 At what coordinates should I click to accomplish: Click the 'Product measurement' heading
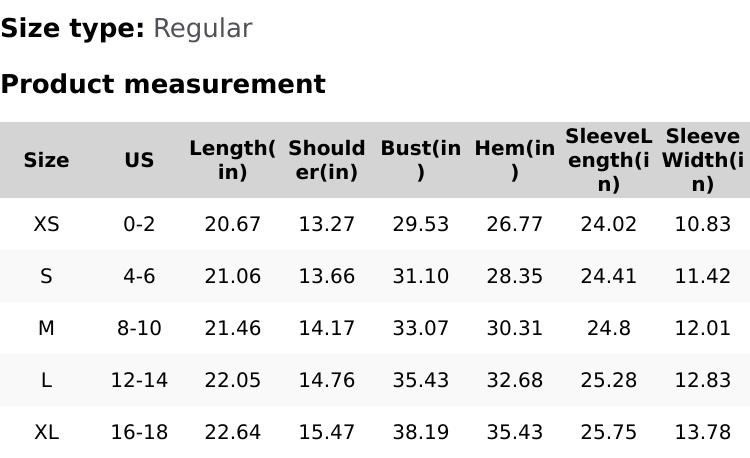163,85
